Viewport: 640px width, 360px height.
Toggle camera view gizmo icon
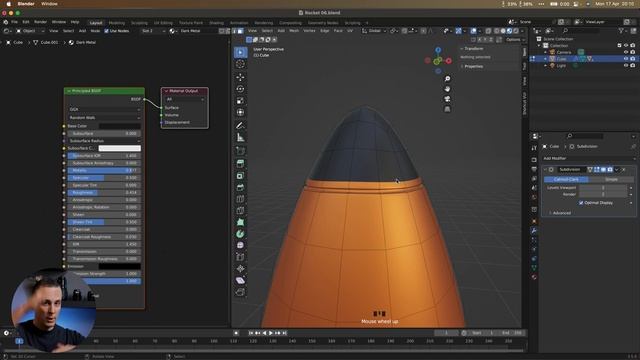(447, 99)
